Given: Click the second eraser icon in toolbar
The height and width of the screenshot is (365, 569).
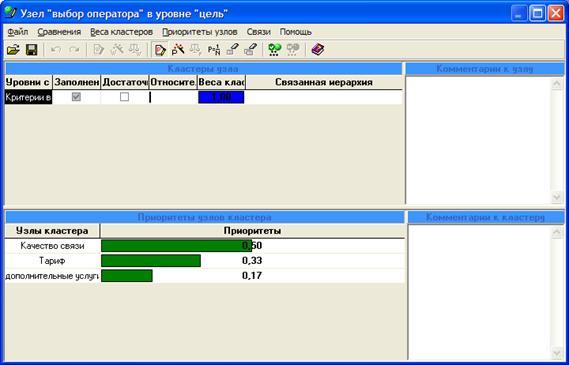Looking at the screenshot, I should 250,50.
